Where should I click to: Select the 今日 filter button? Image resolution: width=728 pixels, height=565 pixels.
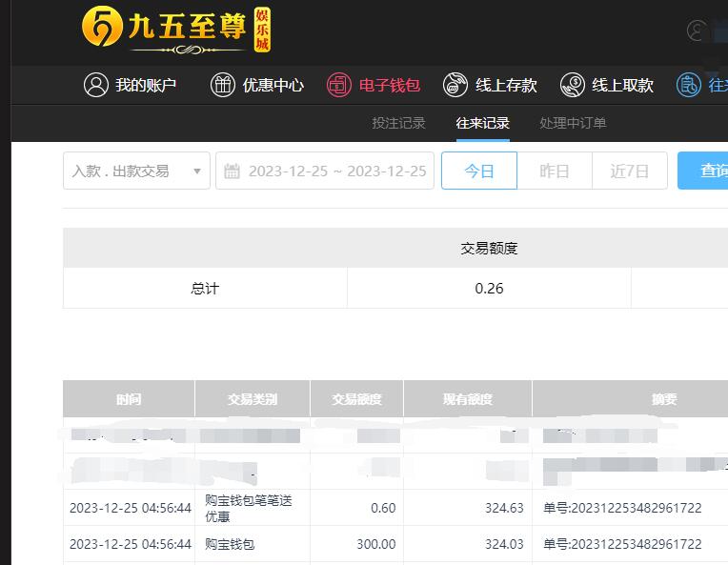coord(479,171)
